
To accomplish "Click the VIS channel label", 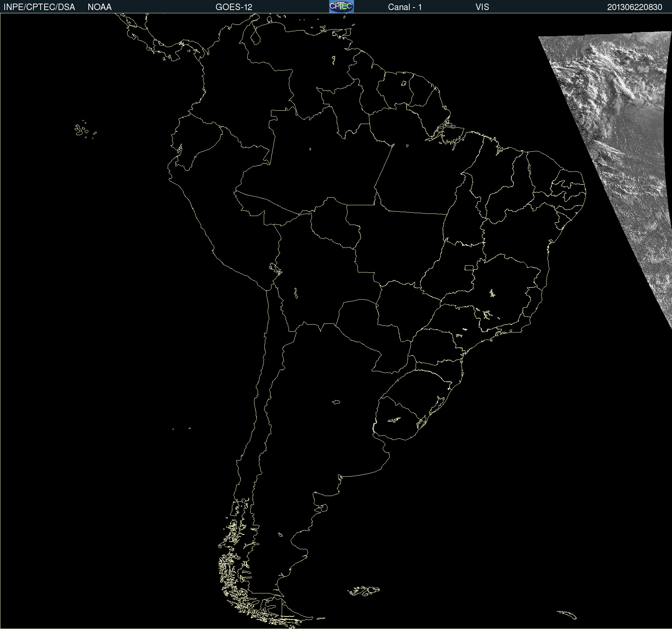I will [482, 7].
